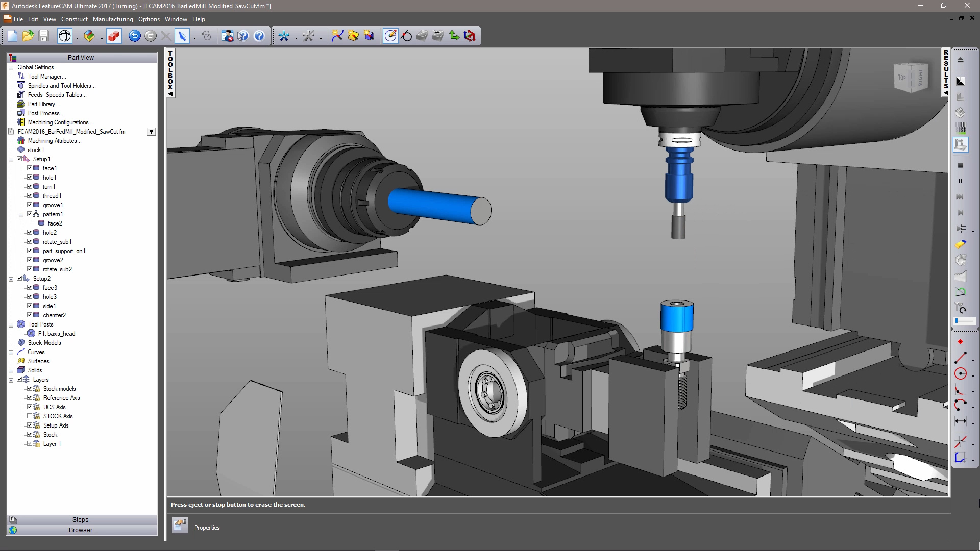Switch to the Steps panel

(x=81, y=520)
